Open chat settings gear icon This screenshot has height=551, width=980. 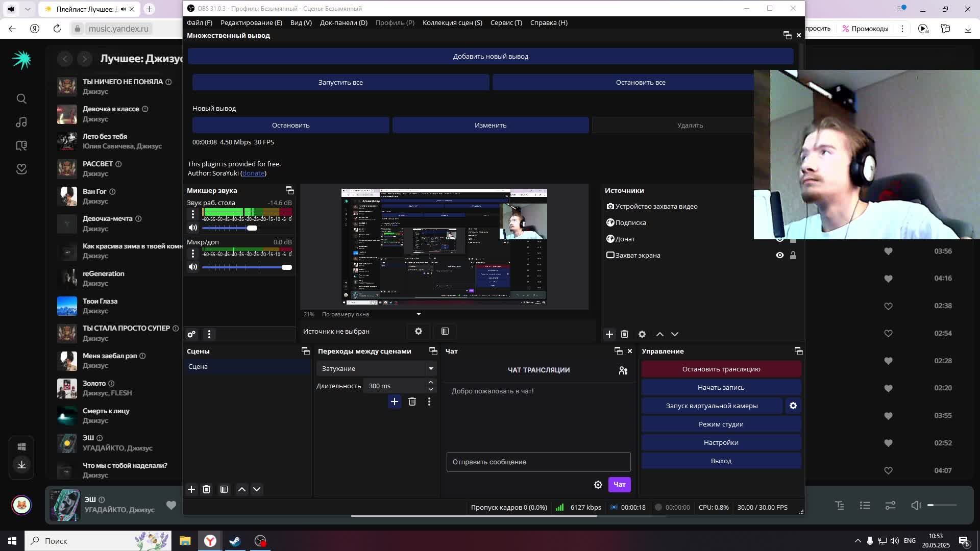click(x=598, y=485)
